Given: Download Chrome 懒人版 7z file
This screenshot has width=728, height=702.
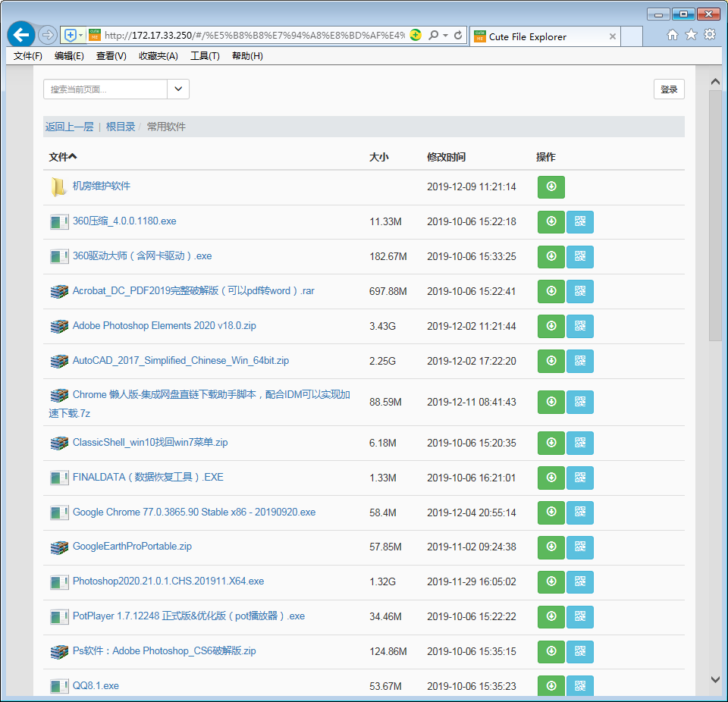Looking at the screenshot, I should point(551,402).
